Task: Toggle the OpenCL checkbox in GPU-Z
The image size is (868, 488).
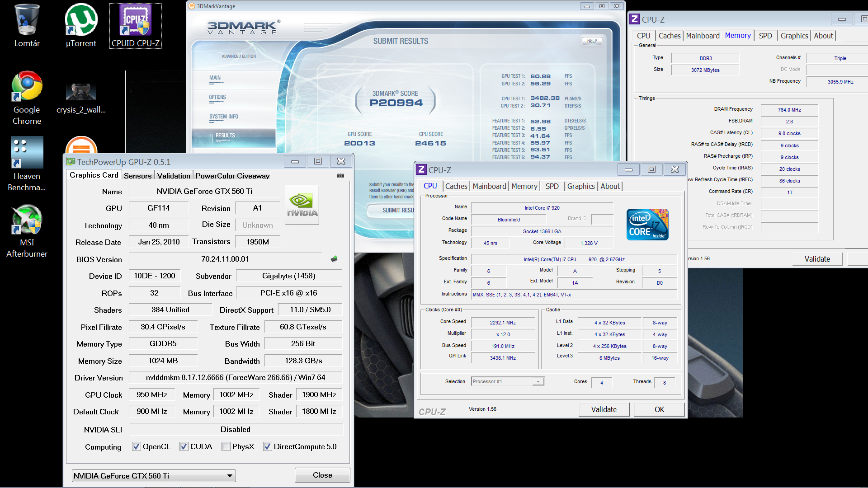Action: 136,446
